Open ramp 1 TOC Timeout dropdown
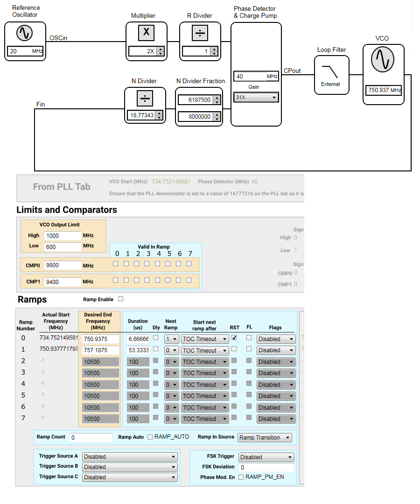Viewport: 420px width, 504px height. point(205,350)
